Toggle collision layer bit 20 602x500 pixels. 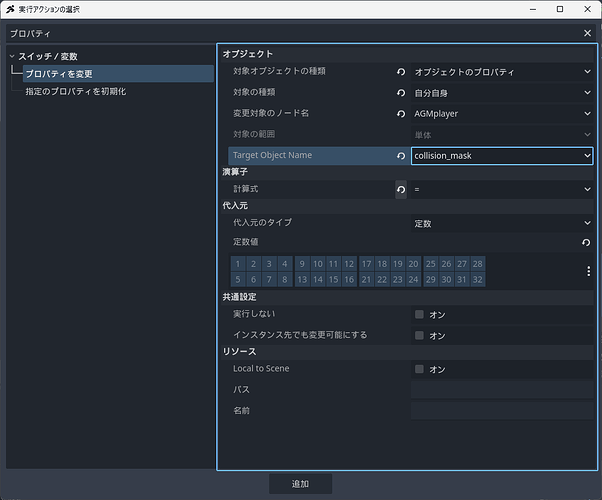(413, 264)
